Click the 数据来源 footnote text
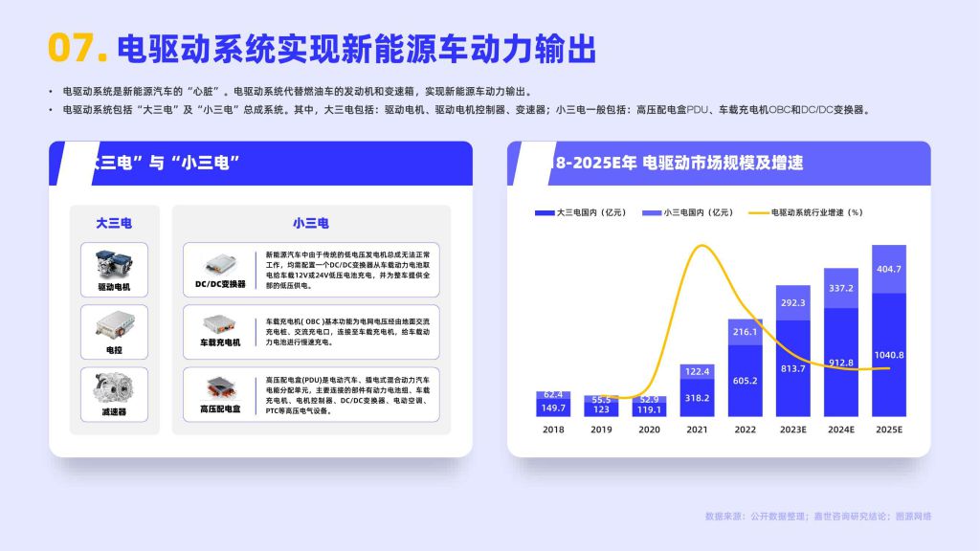The width and height of the screenshot is (980, 551). 817,517
